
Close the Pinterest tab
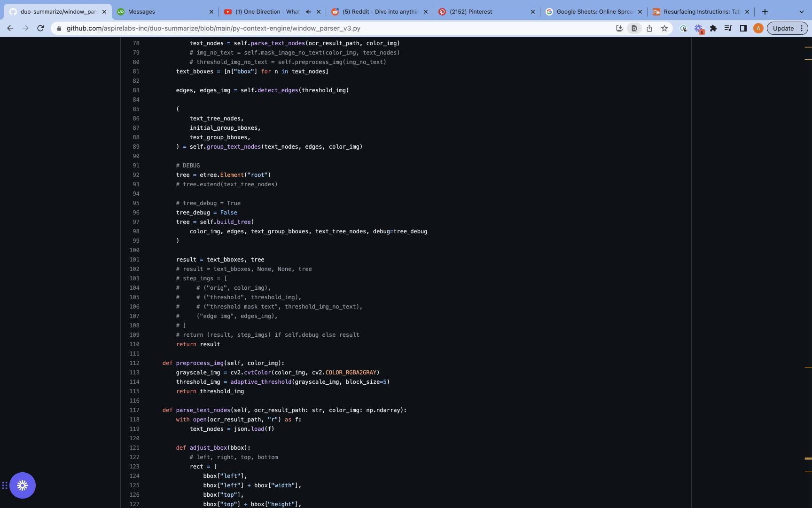(x=532, y=12)
